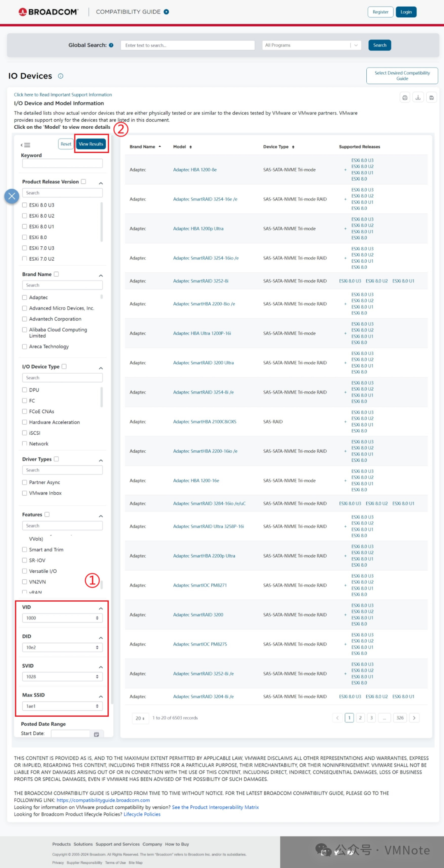The image size is (444, 868).
Task: Open Click here to Read Important Support Information
Action: (x=63, y=95)
